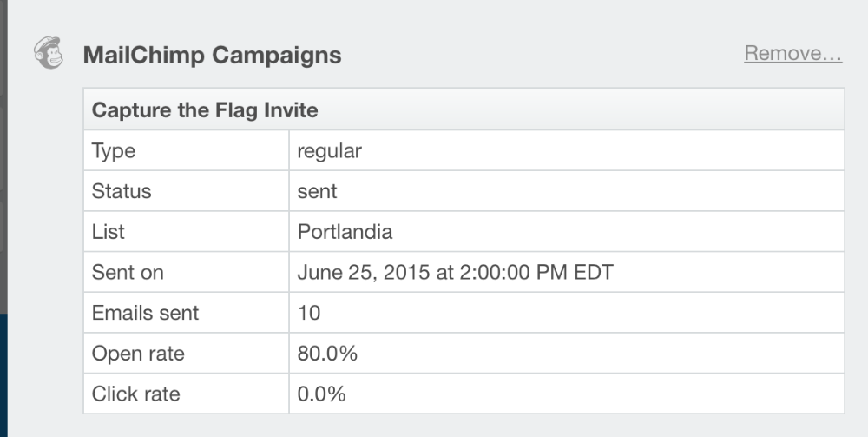Open the Capture the Flag Invite campaign header
868x437 pixels.
coord(205,110)
